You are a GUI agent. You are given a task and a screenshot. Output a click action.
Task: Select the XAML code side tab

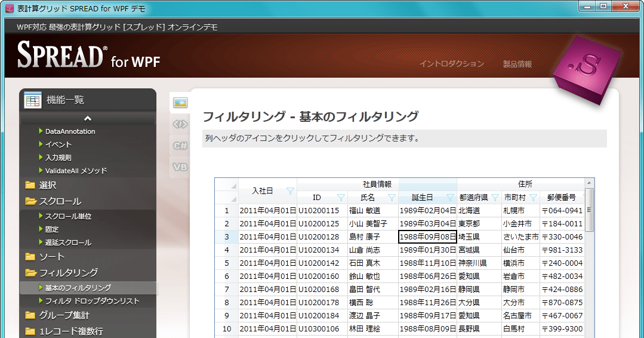tap(180, 124)
